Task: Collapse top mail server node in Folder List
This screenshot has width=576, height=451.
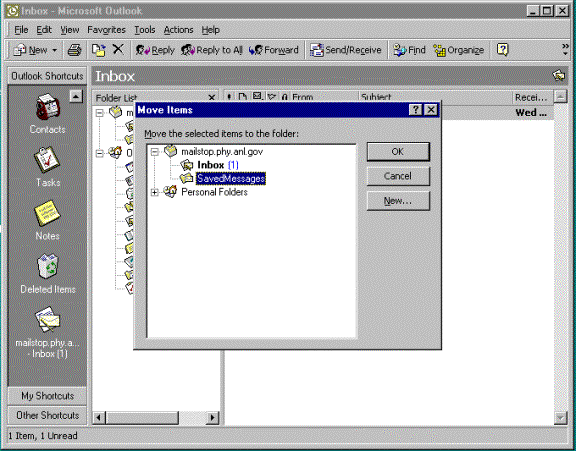Action: (x=100, y=113)
